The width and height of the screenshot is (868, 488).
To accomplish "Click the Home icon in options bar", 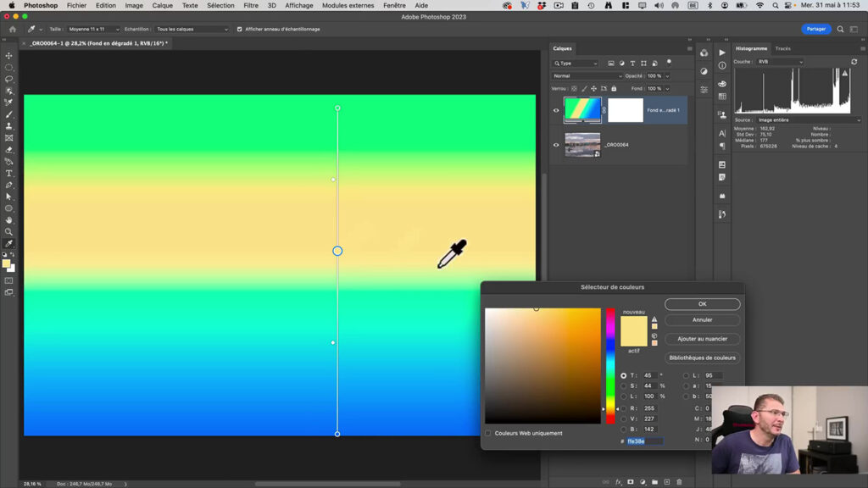I will coord(12,30).
